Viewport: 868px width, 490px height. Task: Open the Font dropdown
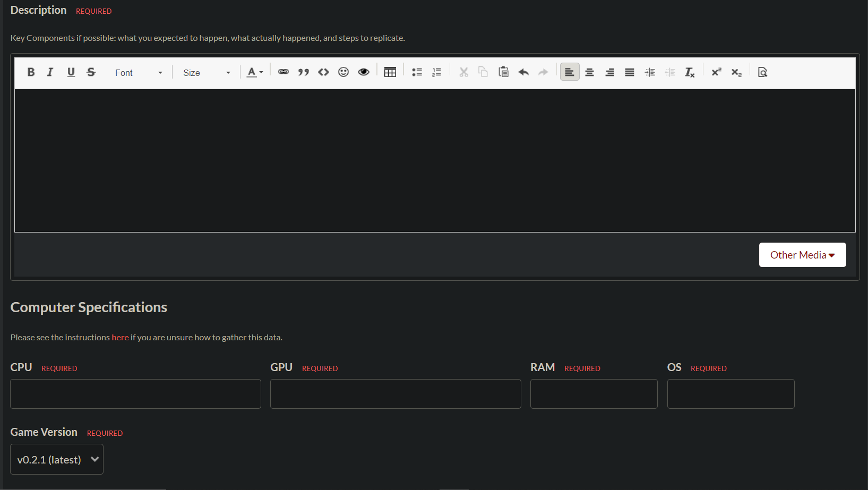[138, 73]
